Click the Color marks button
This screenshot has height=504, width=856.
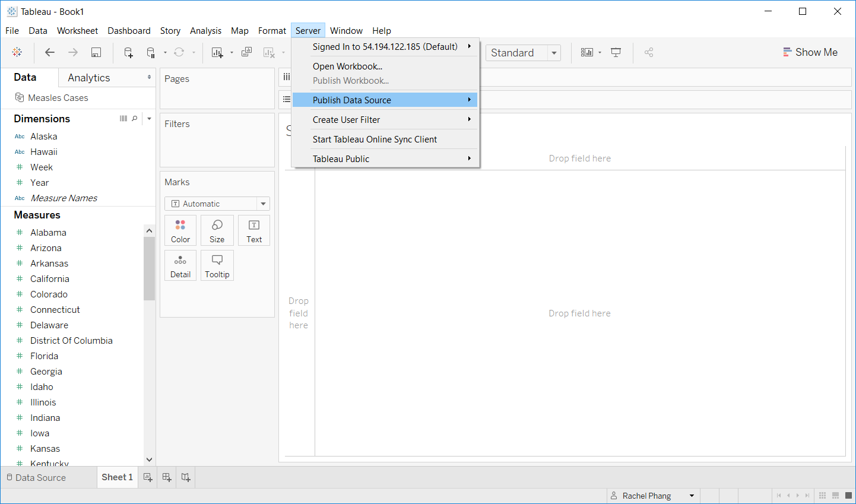point(180,230)
